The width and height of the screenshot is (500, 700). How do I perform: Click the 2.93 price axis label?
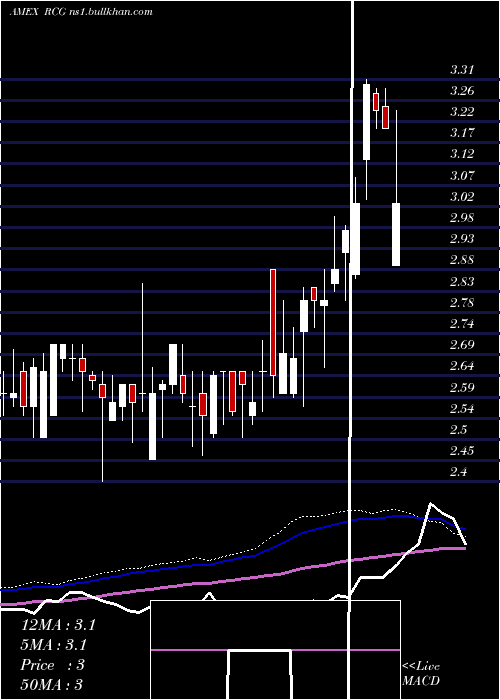(462, 239)
